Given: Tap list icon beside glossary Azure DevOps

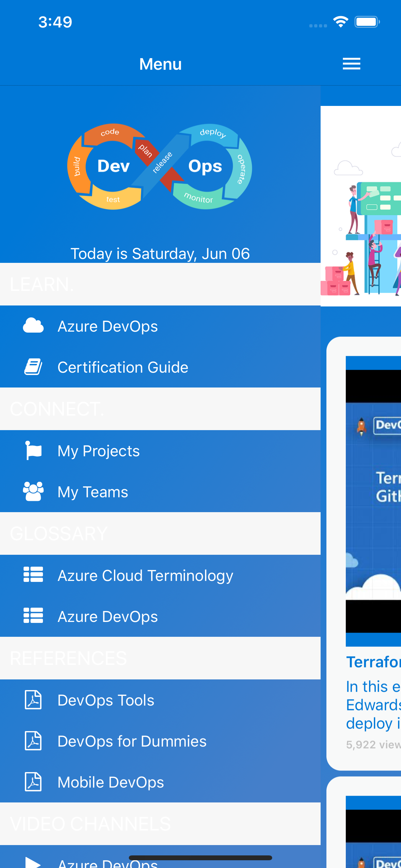Looking at the screenshot, I should (33, 615).
